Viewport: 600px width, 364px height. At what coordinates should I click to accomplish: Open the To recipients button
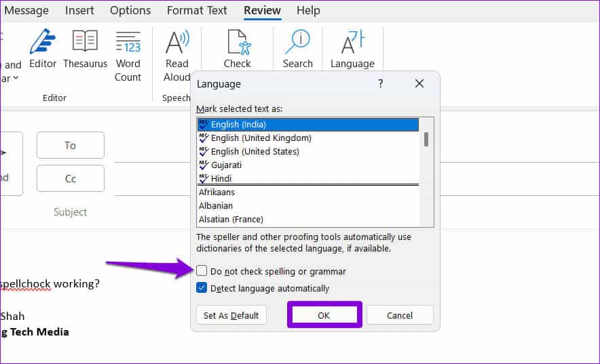click(71, 145)
